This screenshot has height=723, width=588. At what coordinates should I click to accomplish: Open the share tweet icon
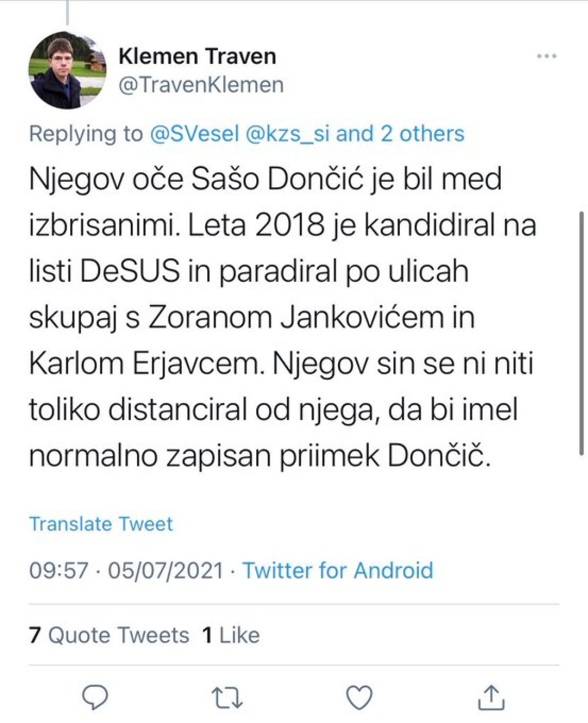[491, 697]
